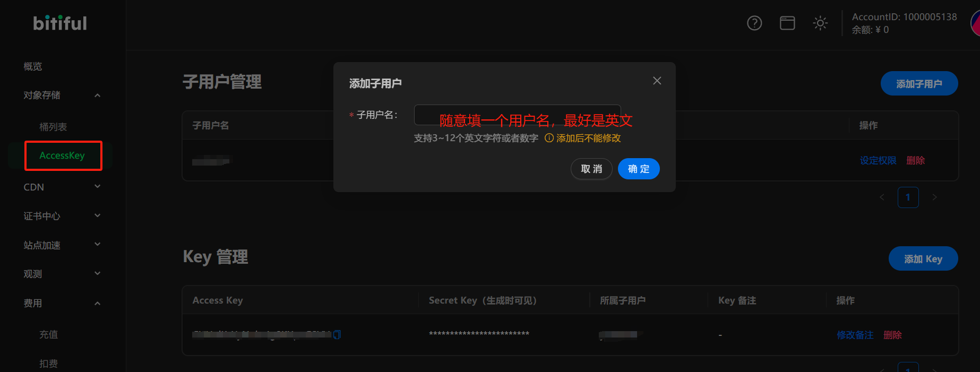This screenshot has height=372, width=980.
Task: Click the bitiful logo
Action: pyautogui.click(x=60, y=23)
